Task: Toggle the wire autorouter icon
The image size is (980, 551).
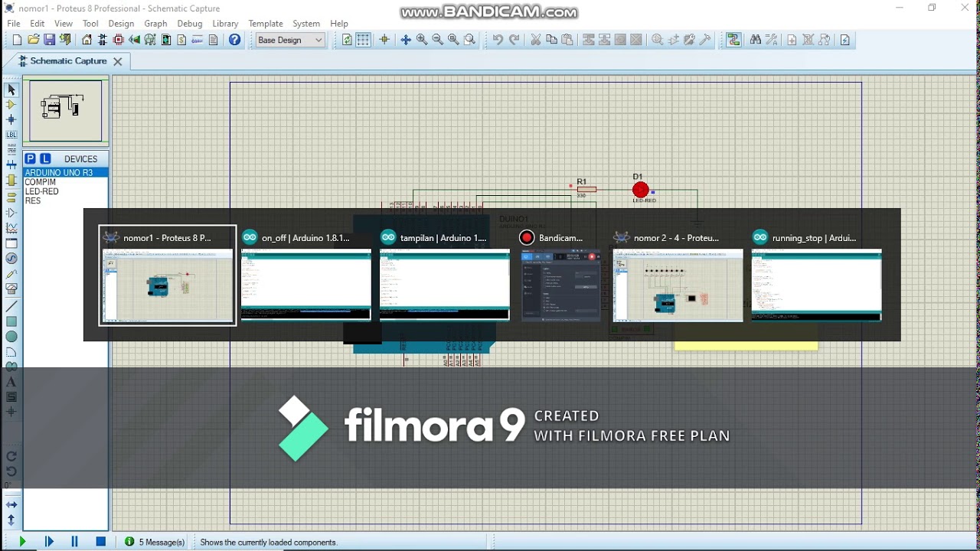Action: tap(733, 40)
